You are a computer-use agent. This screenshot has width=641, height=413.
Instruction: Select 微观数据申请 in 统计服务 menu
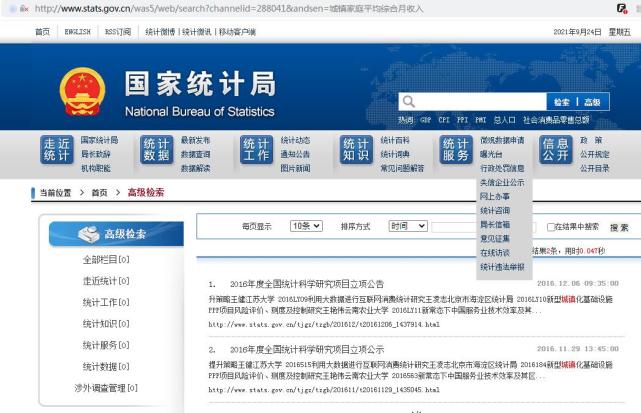502,140
